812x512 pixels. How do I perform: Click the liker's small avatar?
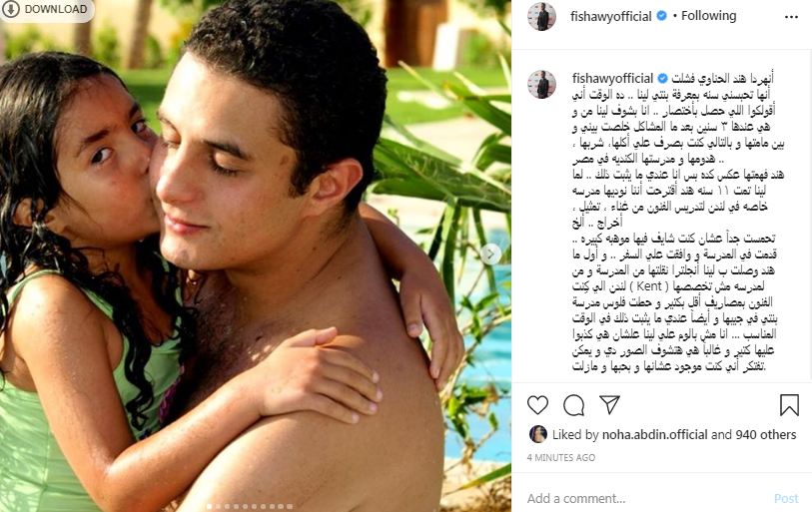coord(538,434)
